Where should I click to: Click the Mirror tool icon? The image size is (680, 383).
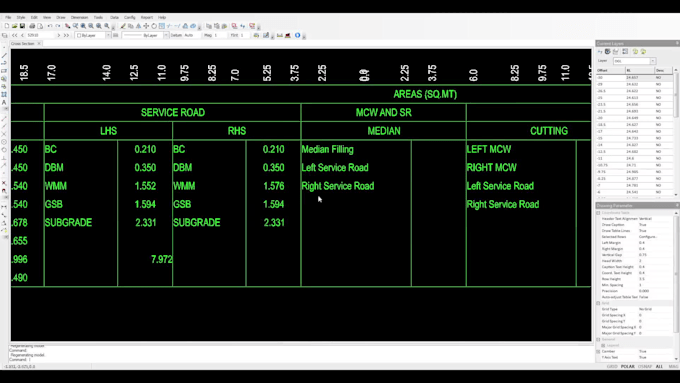click(x=139, y=26)
